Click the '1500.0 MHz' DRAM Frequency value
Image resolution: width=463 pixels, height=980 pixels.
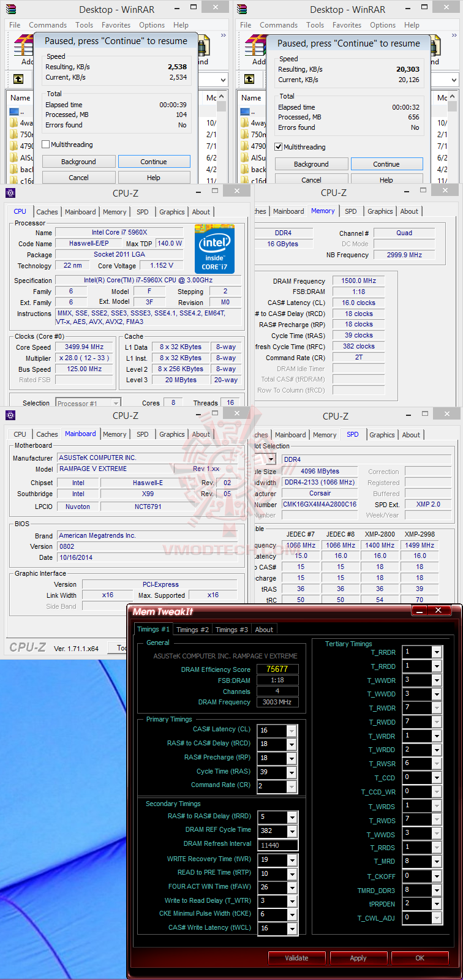point(359,281)
